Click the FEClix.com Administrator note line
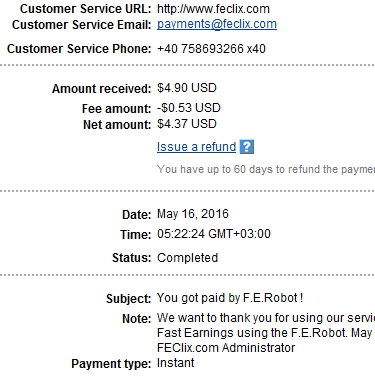 [226, 348]
